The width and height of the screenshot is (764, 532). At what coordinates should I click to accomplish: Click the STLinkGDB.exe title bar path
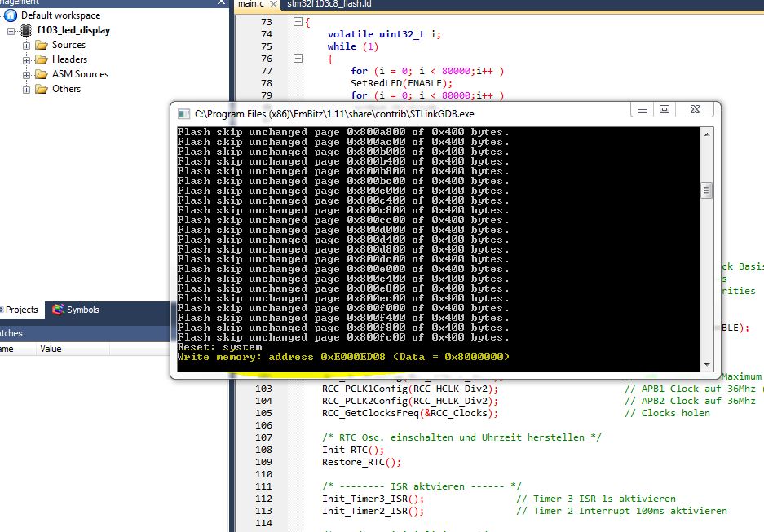(x=334, y=114)
